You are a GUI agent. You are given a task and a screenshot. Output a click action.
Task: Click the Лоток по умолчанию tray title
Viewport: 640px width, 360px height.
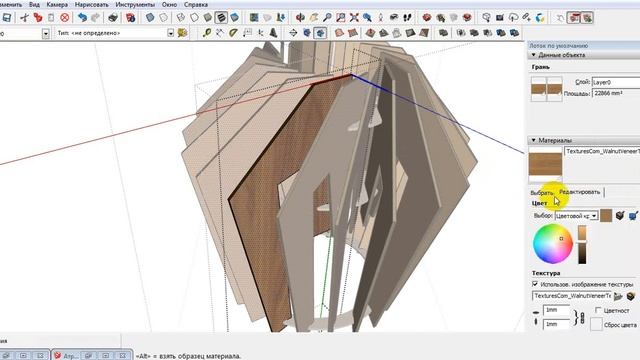pos(558,46)
